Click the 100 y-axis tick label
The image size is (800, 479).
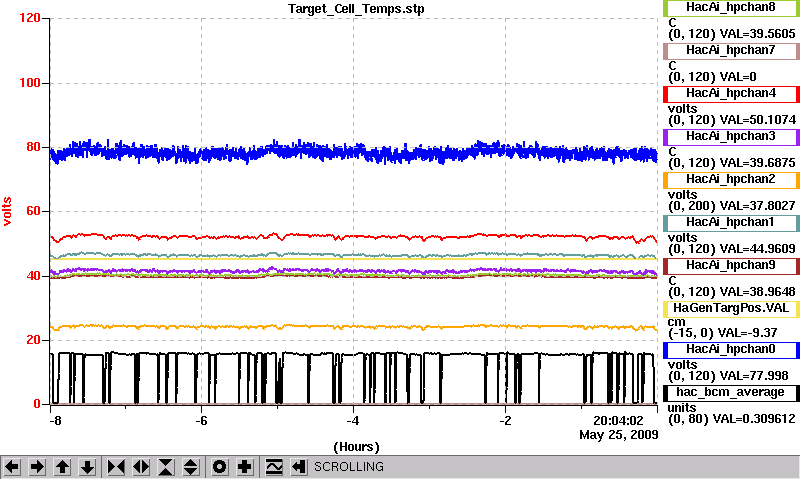pyautogui.click(x=30, y=83)
